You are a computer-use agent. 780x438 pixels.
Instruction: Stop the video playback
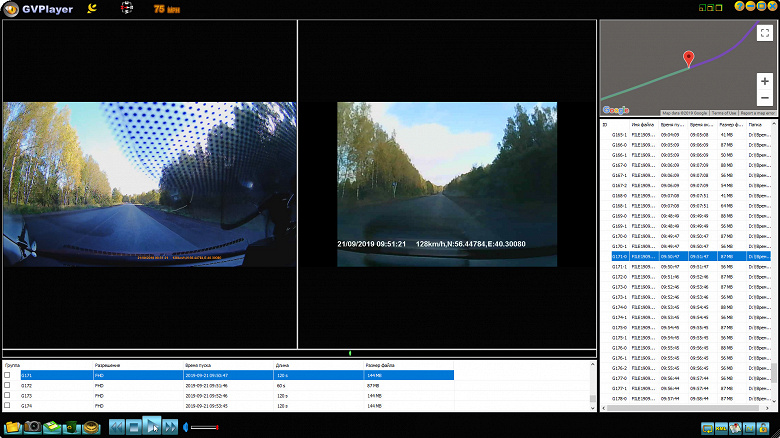[134, 427]
